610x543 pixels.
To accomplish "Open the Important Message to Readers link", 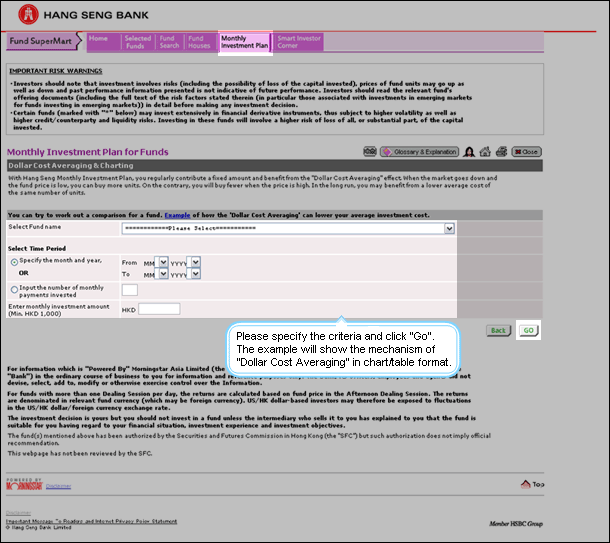I will pos(91,521).
